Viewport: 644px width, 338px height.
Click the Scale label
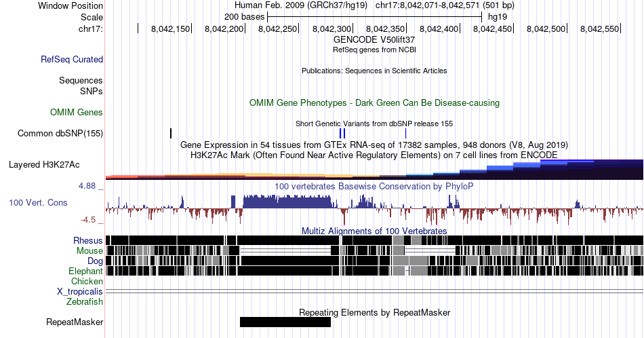[92, 17]
